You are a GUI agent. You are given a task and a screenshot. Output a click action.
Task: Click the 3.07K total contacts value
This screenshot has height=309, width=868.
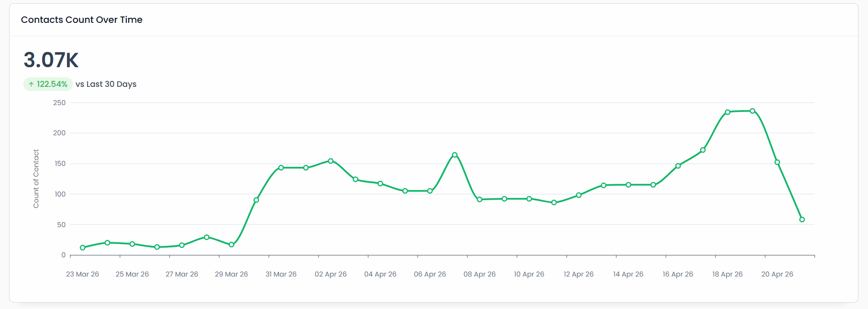(51, 60)
